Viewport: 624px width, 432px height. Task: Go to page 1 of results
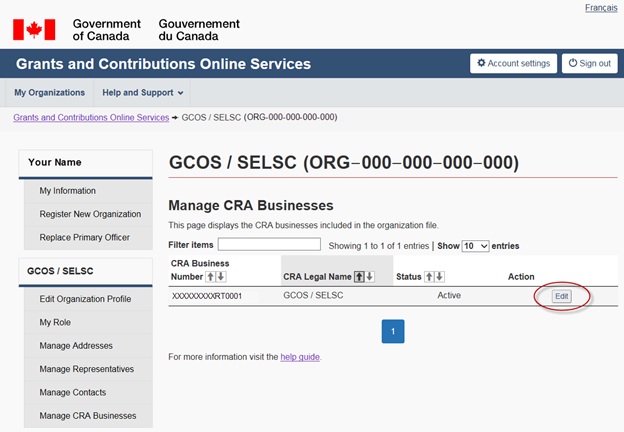[x=393, y=331]
